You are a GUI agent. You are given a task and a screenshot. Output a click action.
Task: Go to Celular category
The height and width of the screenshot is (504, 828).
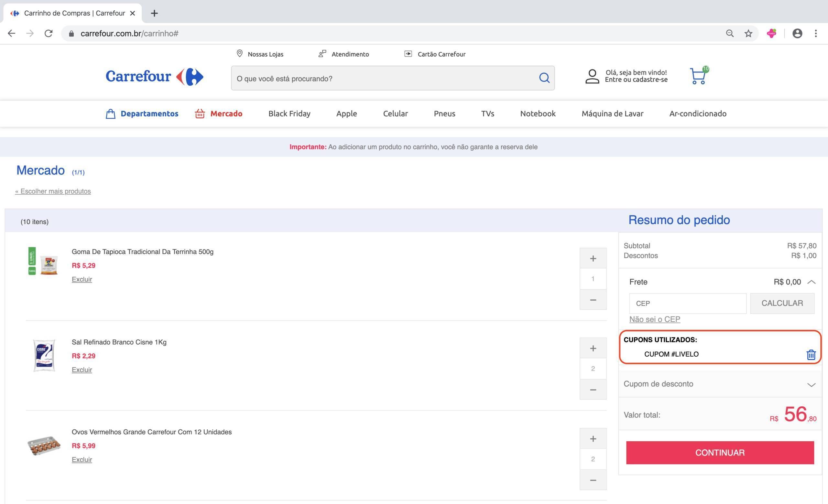click(x=395, y=113)
